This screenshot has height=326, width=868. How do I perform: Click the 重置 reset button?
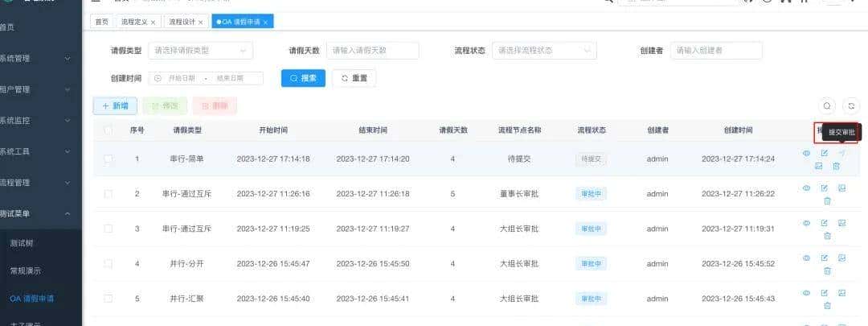click(x=354, y=78)
